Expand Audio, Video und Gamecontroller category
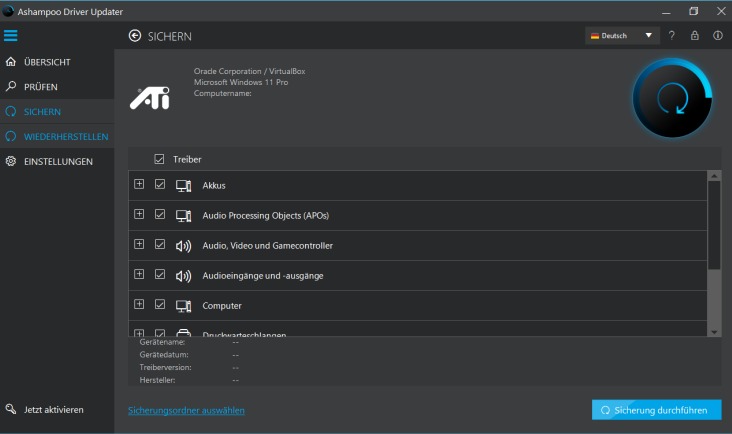Screen dimensions: 732x434 click(139, 244)
